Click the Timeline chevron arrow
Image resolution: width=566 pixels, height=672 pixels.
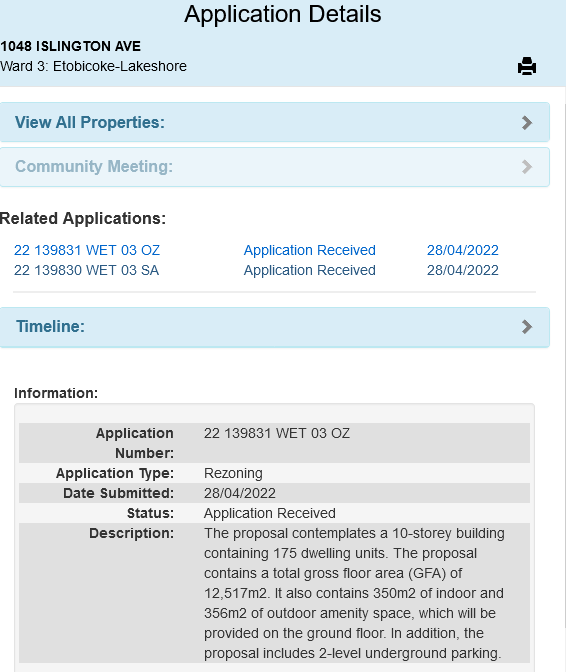point(527,327)
